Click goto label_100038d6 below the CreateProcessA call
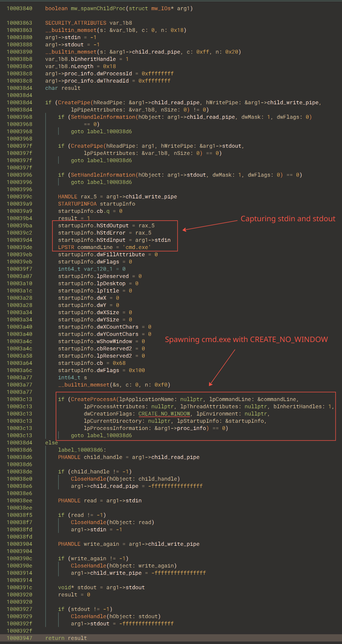The image size is (342, 644). [x=101, y=435]
